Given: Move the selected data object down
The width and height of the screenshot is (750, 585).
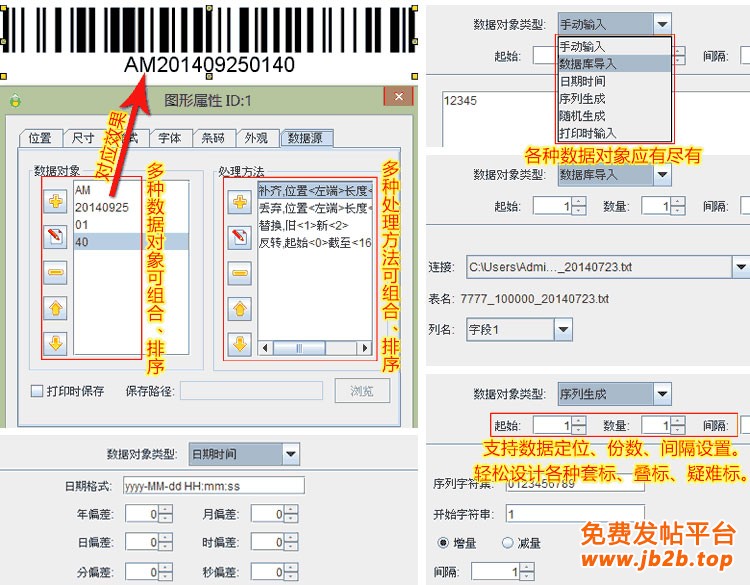Looking at the screenshot, I should (x=55, y=343).
